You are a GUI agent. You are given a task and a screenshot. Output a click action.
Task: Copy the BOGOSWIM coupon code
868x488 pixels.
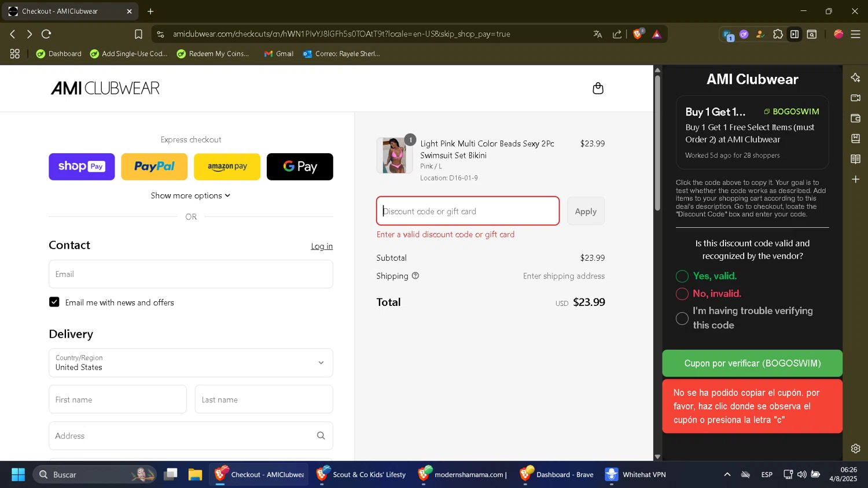791,112
